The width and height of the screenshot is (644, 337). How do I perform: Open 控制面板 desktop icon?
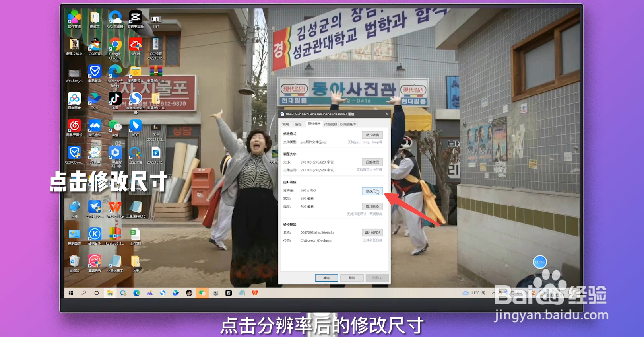tap(74, 236)
